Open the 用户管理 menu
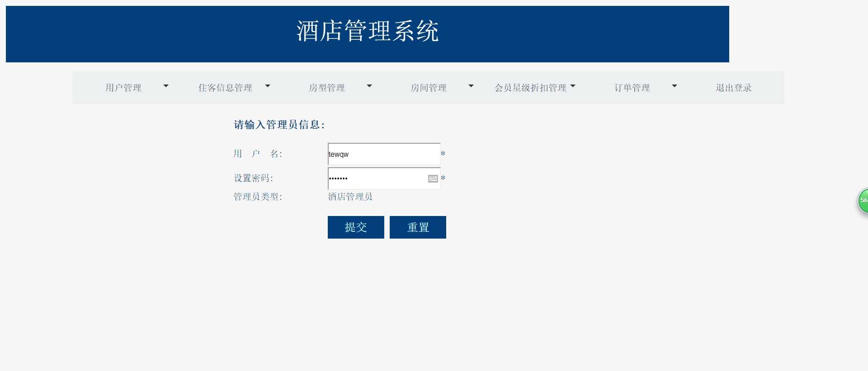 pos(123,88)
